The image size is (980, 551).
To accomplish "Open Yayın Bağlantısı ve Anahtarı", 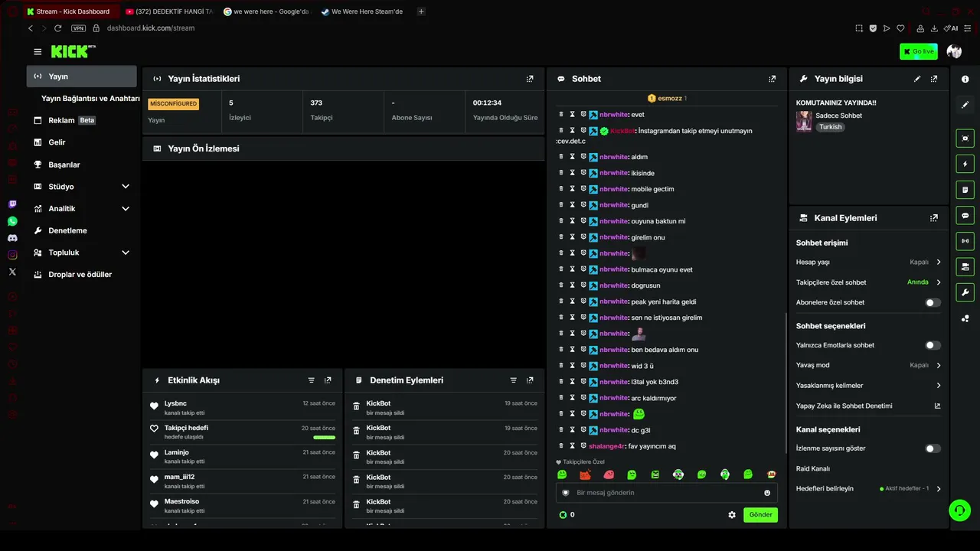I will pos(90,99).
